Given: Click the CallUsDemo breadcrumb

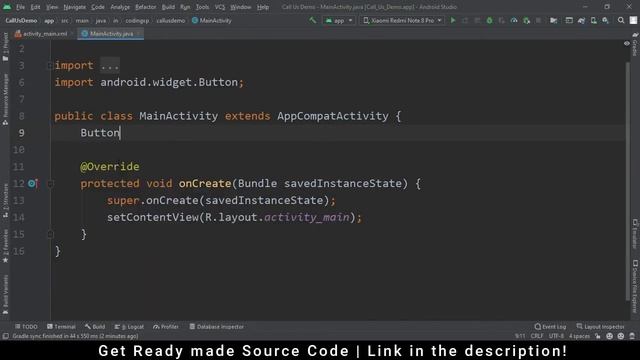Looking at the screenshot, I should (21, 20).
